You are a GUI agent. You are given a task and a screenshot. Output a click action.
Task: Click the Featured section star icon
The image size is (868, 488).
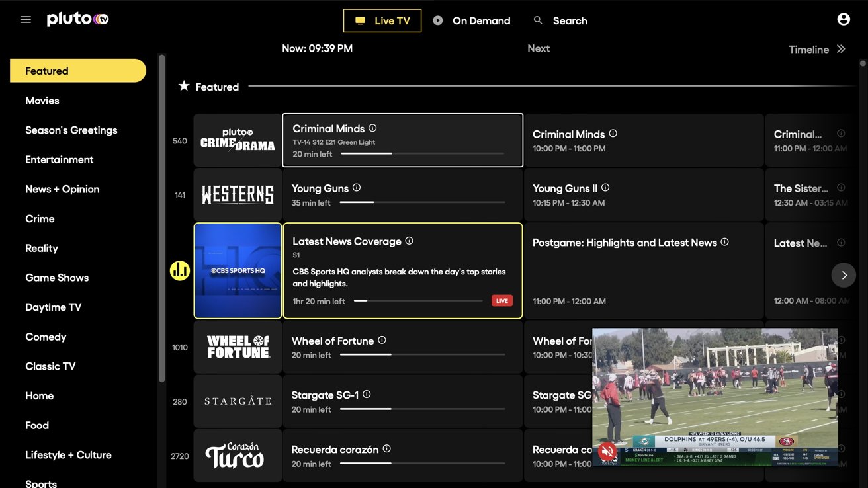(x=184, y=86)
